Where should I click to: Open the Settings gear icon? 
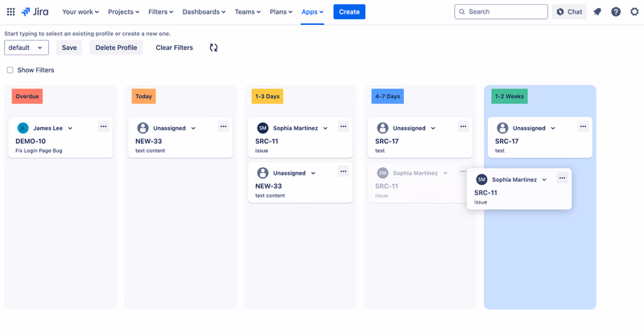click(x=634, y=12)
